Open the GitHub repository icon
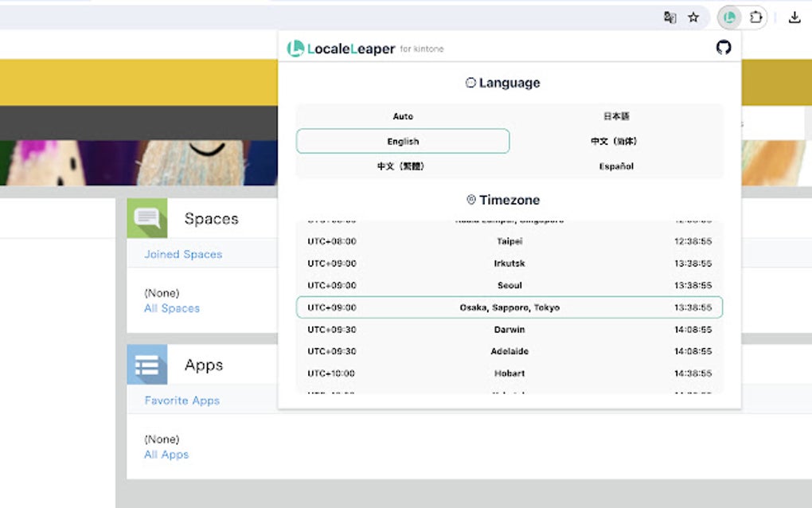Image resolution: width=812 pixels, height=508 pixels. 724,48
